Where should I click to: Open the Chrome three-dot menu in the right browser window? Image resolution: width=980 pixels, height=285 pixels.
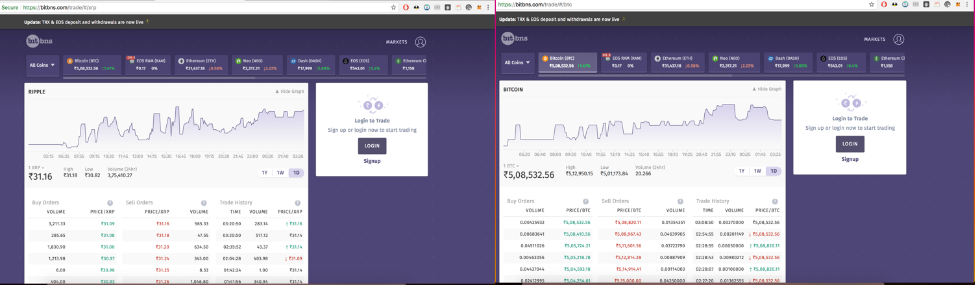click(967, 5)
